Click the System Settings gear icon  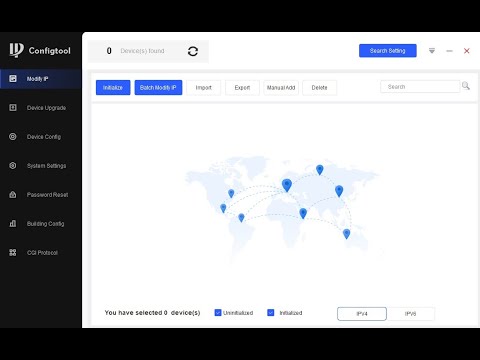pyautogui.click(x=13, y=165)
